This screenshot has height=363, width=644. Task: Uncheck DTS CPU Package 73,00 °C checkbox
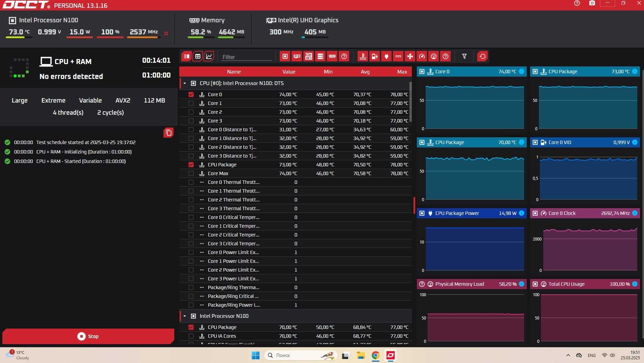[191, 165]
